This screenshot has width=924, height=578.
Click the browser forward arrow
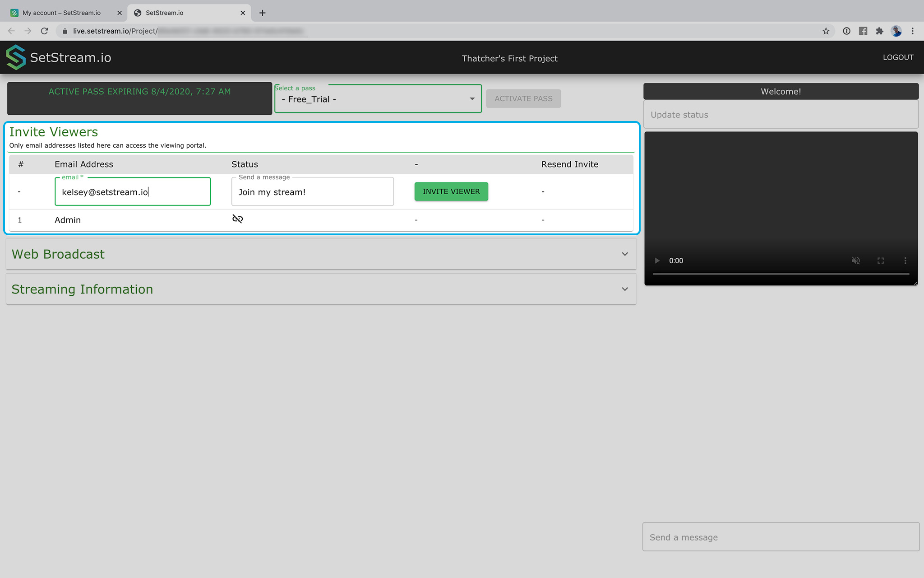[x=28, y=31]
